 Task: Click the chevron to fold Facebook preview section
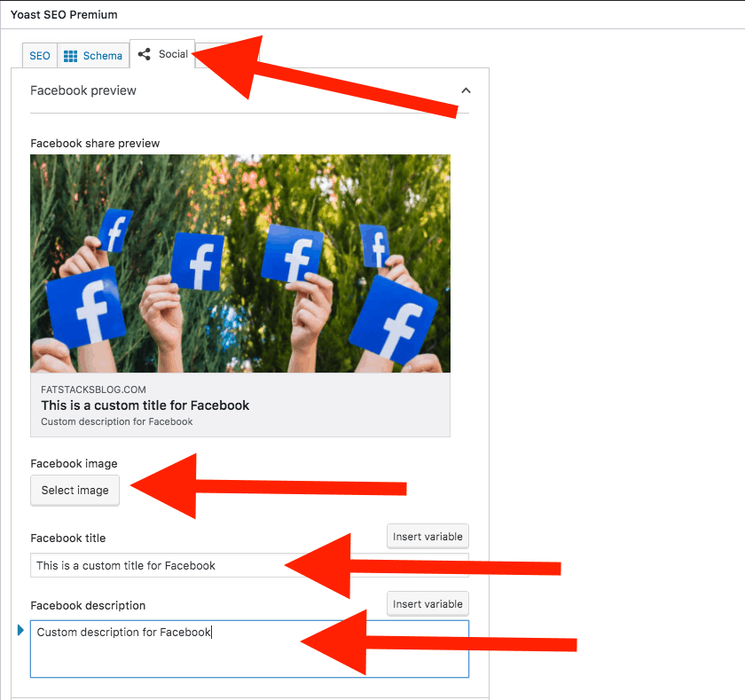(x=466, y=90)
